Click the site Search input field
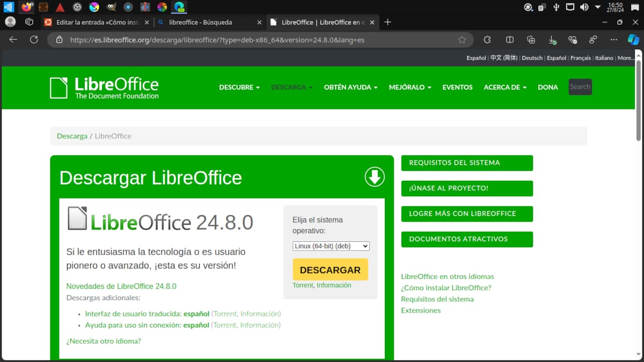Image resolution: width=644 pixels, height=362 pixels. (580, 87)
